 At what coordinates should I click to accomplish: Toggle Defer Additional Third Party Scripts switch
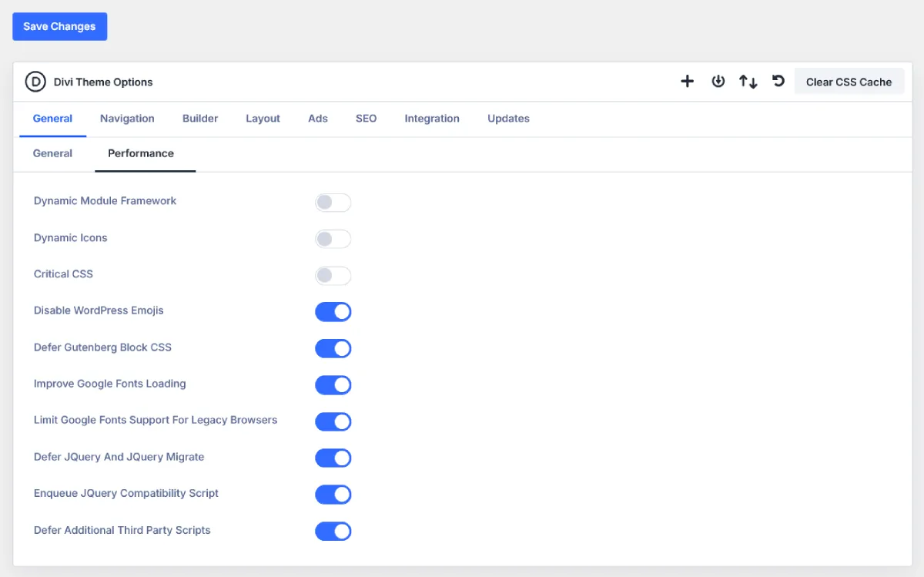click(333, 532)
